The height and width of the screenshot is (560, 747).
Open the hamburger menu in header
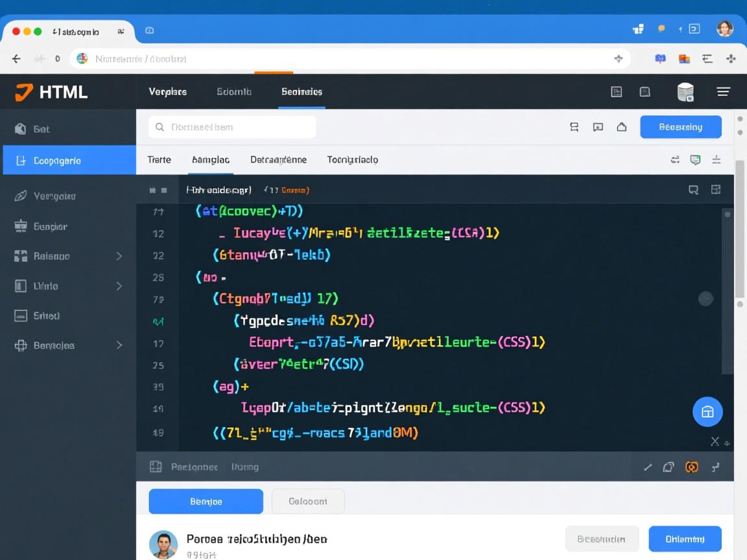coord(723,92)
